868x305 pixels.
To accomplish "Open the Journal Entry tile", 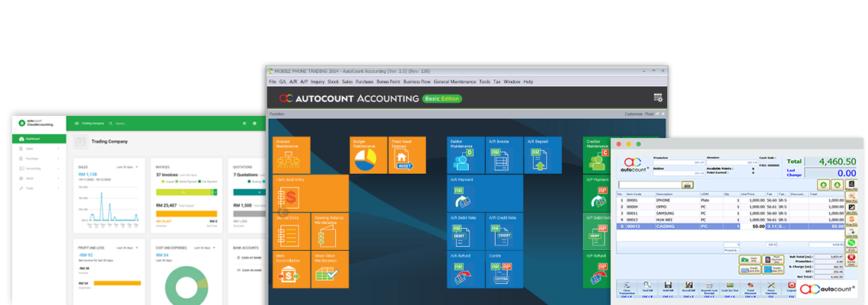I will tap(292, 231).
